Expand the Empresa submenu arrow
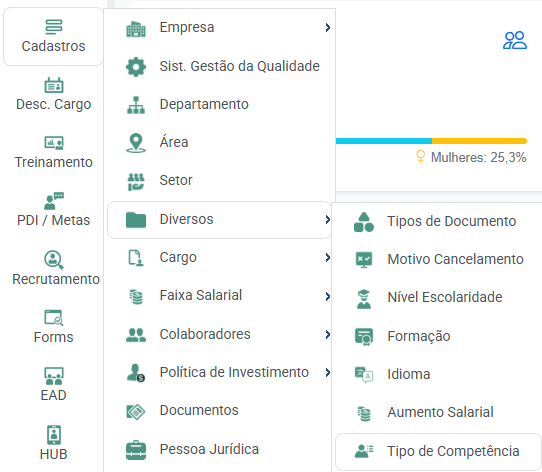The image size is (542, 472). coord(328,27)
